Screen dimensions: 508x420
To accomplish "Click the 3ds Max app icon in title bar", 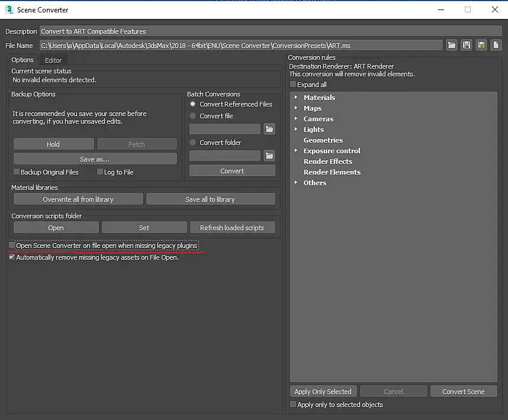I will tap(9, 9).
